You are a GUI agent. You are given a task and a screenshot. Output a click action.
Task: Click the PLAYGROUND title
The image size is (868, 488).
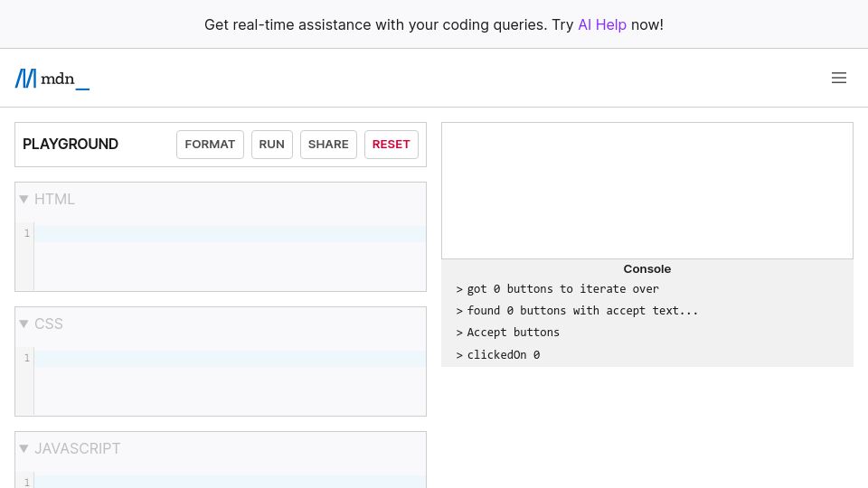coord(71,144)
